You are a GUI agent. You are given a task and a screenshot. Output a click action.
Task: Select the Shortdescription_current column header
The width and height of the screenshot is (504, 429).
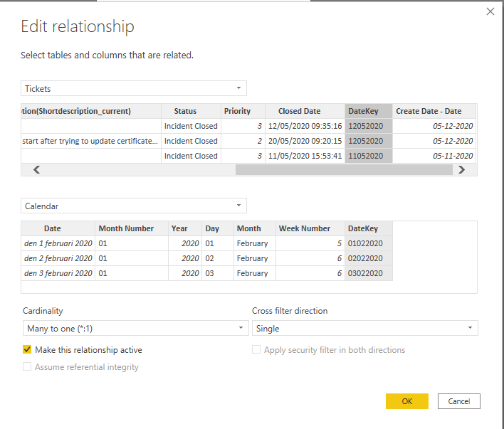point(91,111)
